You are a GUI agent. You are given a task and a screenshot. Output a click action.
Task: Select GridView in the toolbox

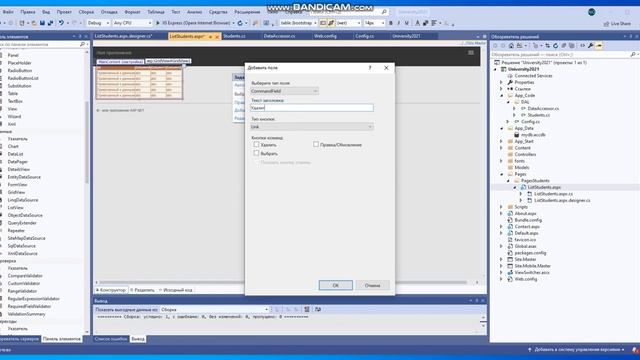pos(16,192)
